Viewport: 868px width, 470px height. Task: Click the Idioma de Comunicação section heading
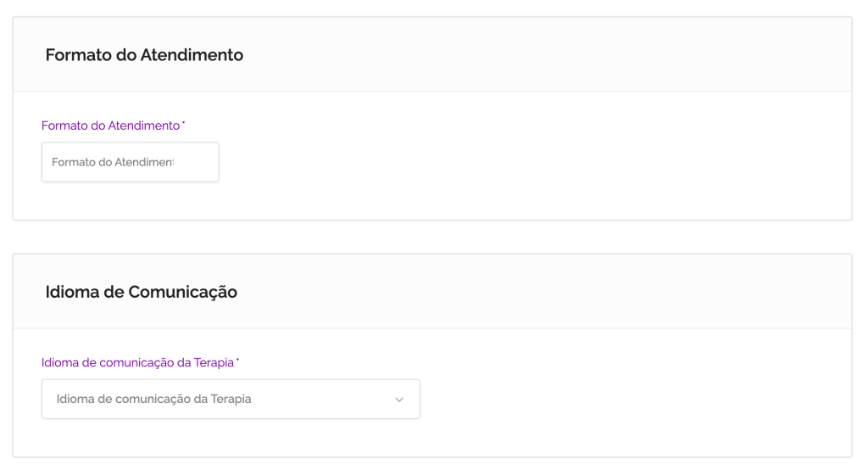point(141,292)
